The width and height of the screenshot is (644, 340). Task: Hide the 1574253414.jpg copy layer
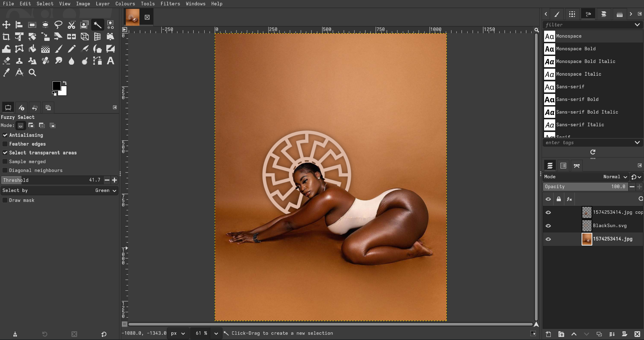click(548, 212)
